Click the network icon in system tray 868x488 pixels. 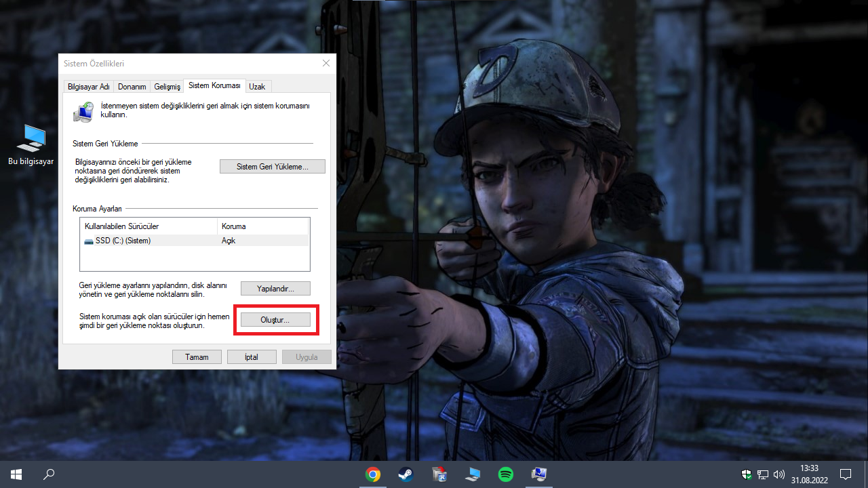coord(763,474)
